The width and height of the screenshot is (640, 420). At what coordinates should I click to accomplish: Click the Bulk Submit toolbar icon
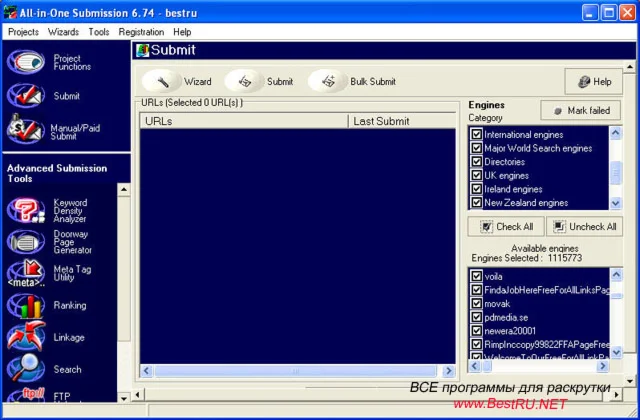tap(328, 81)
